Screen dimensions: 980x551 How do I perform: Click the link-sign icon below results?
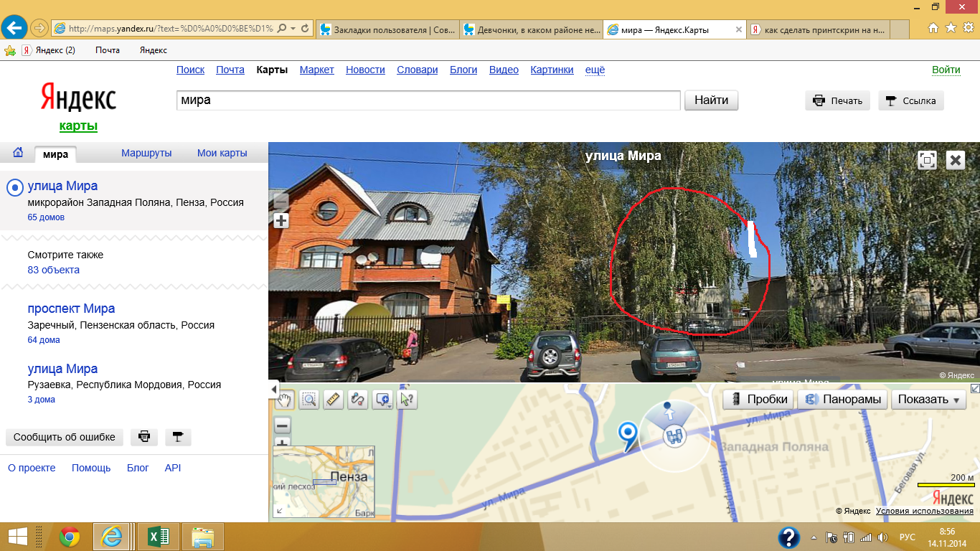tap(178, 437)
